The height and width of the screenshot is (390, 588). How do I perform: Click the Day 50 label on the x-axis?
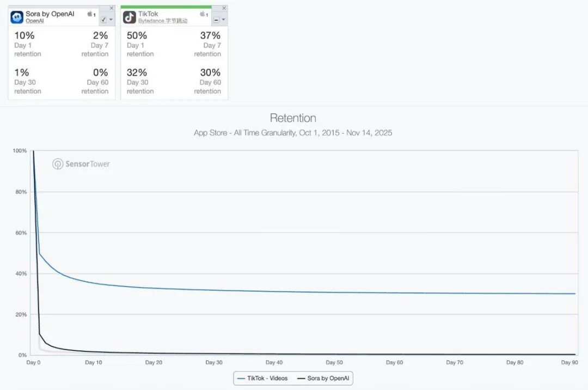(x=334, y=362)
